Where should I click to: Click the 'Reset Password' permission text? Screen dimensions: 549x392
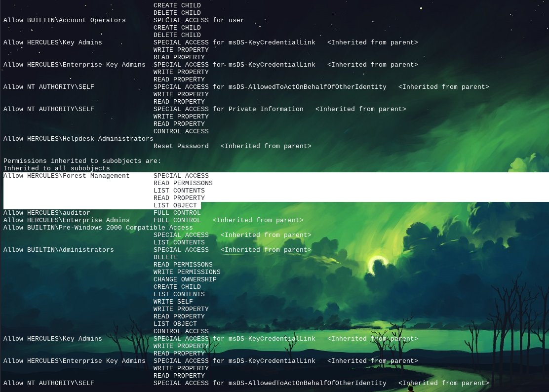tap(181, 146)
